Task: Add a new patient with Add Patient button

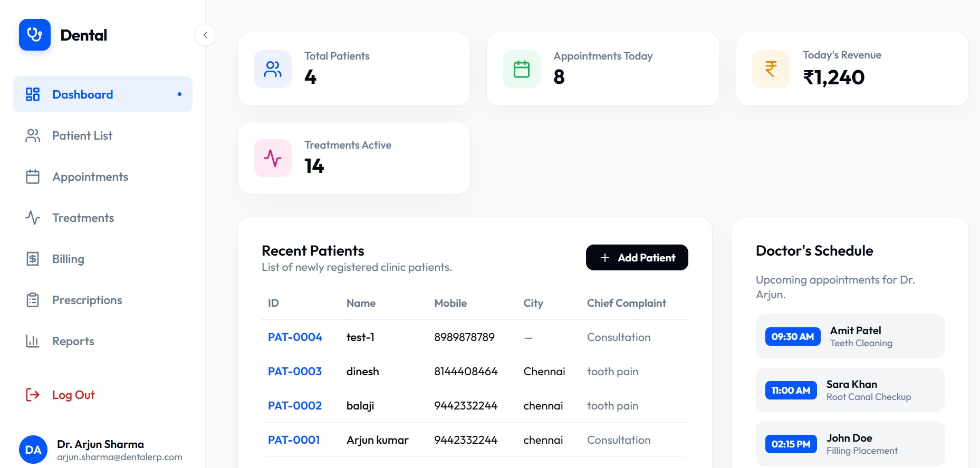Action: coord(637,258)
